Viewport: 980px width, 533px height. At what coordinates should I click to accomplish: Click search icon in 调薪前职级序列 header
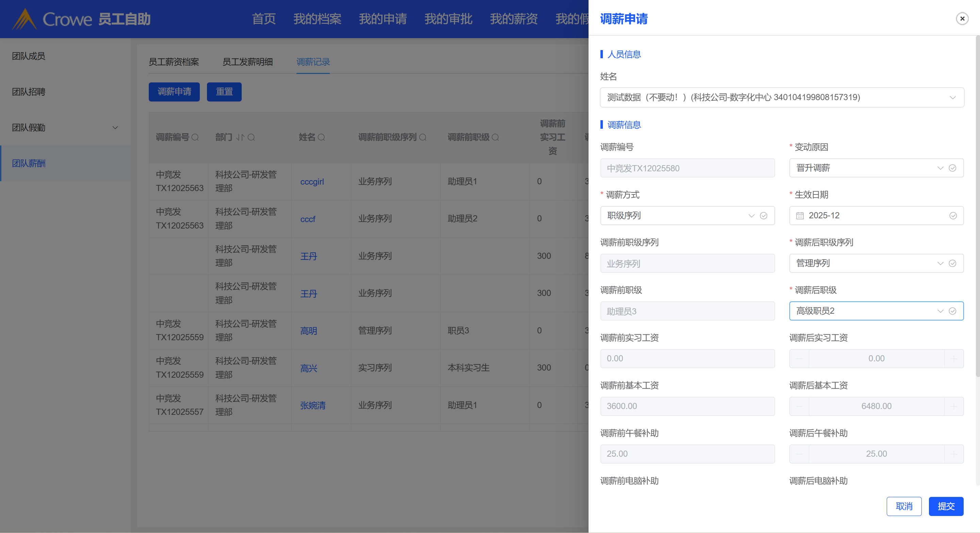pos(423,138)
